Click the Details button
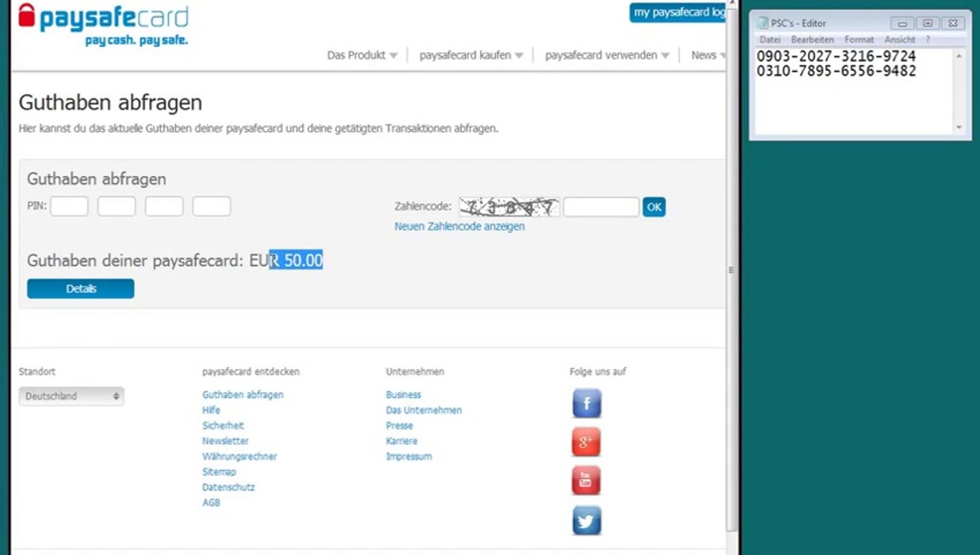The width and height of the screenshot is (980, 555). [x=80, y=288]
